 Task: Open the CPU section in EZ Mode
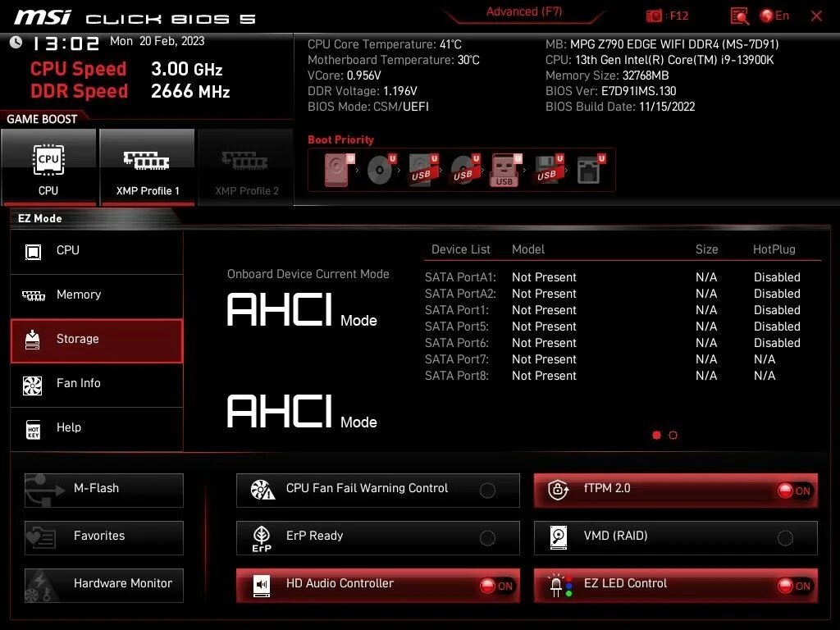[97, 251]
